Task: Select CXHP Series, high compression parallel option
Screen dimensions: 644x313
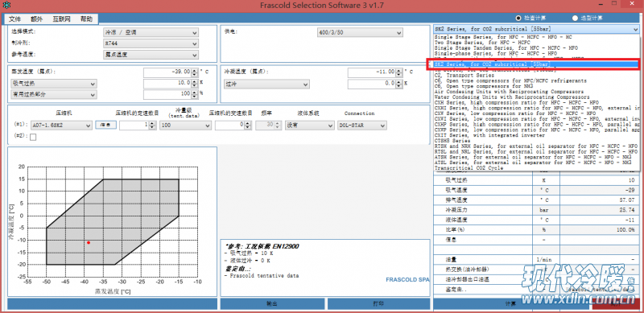Action: [x=536, y=125]
